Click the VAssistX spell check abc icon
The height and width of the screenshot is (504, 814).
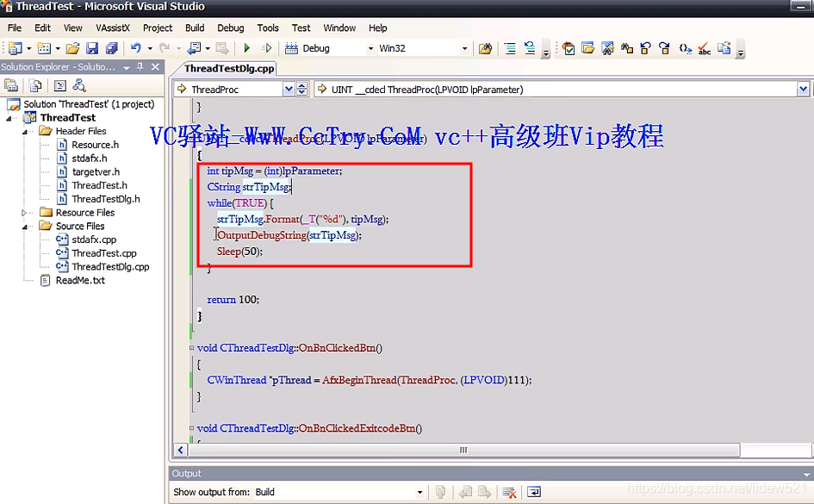point(705,49)
